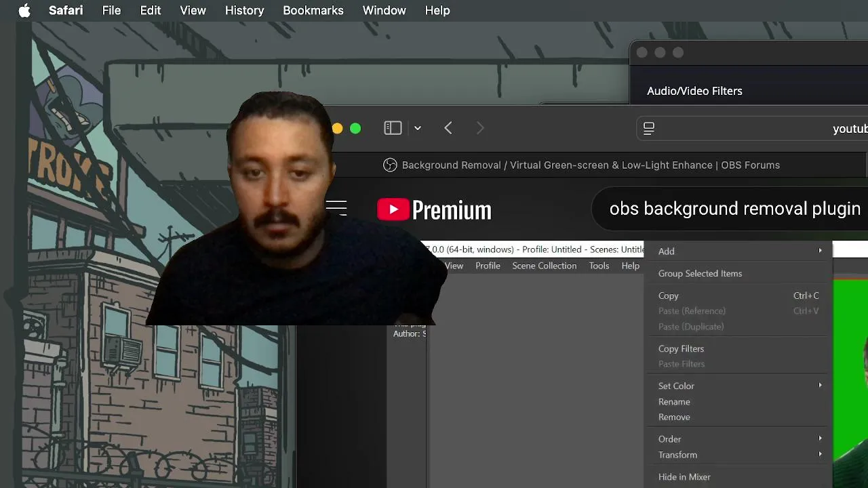868x488 pixels.
Task: Open the Window menu in the menu bar
Action: coord(384,10)
